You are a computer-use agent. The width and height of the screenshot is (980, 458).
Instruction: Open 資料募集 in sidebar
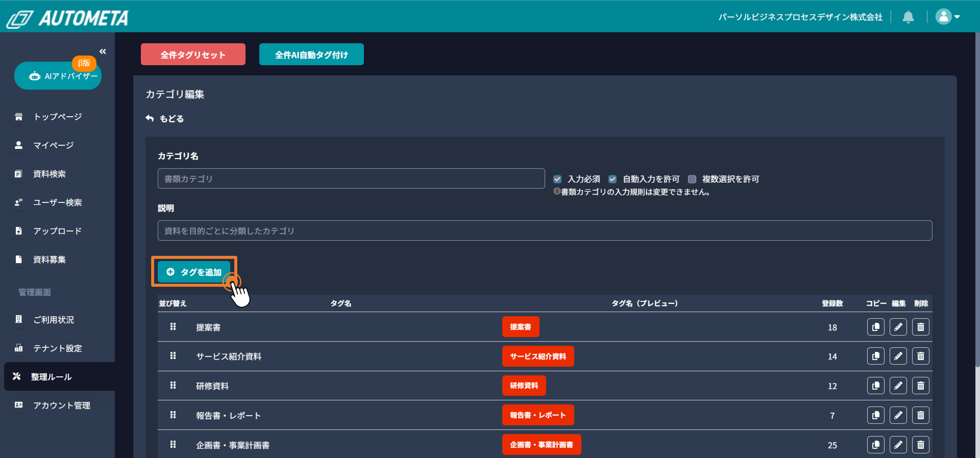[49, 259]
